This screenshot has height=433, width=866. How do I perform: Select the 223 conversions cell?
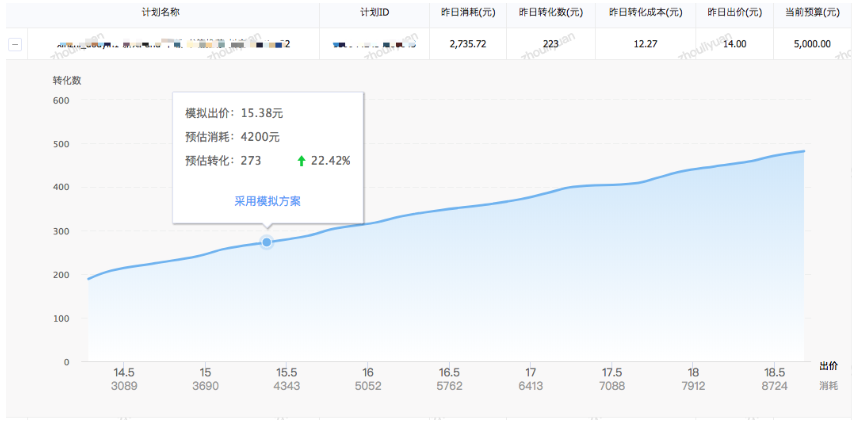(551, 44)
